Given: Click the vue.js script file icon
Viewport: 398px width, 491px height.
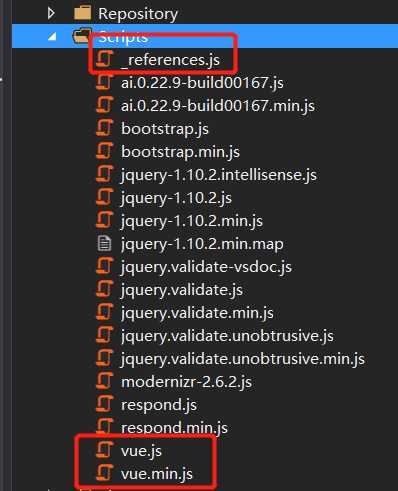Looking at the screenshot, I should coord(105,450).
